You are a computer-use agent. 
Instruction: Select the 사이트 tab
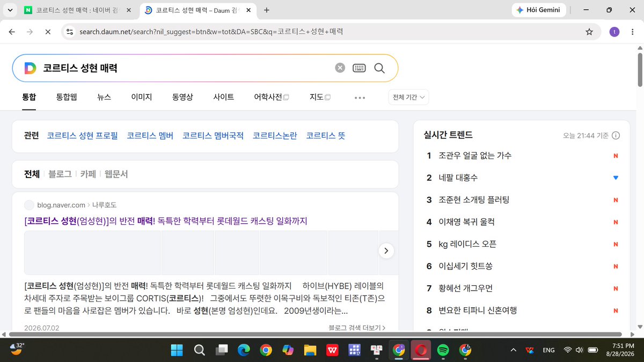(223, 97)
